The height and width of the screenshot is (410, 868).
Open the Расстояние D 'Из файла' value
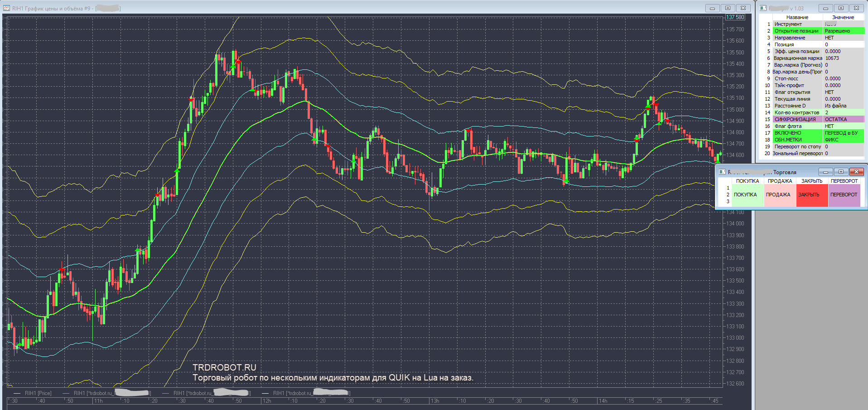[x=843, y=106]
